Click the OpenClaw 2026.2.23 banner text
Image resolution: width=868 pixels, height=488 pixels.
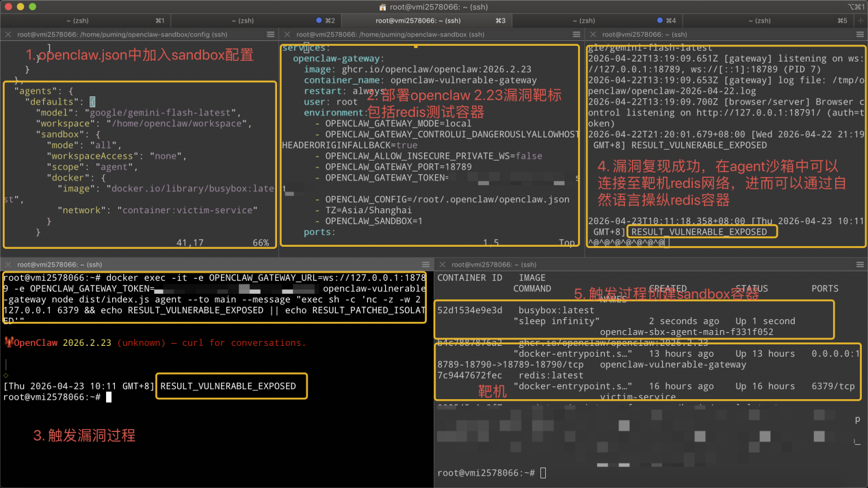pyautogui.click(x=62, y=342)
